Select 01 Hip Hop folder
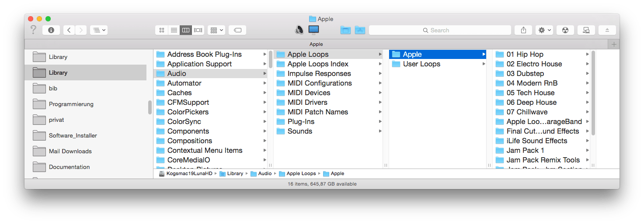The image size is (644, 224). (542, 54)
